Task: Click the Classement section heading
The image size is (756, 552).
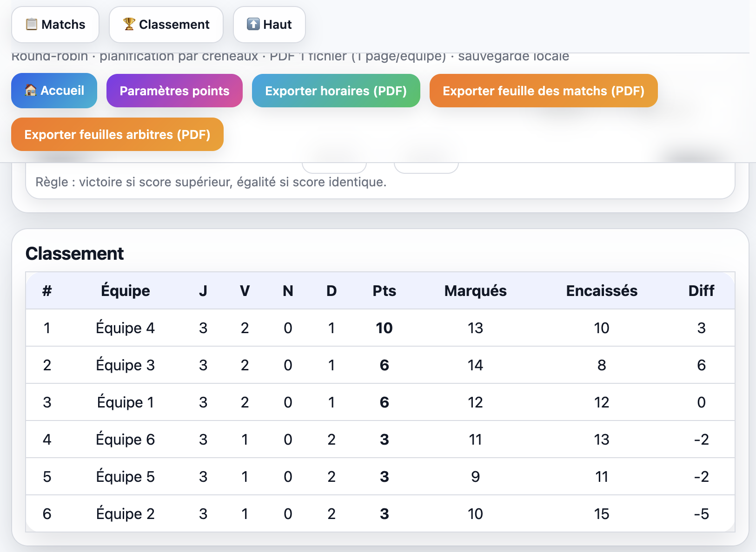Action: click(75, 253)
